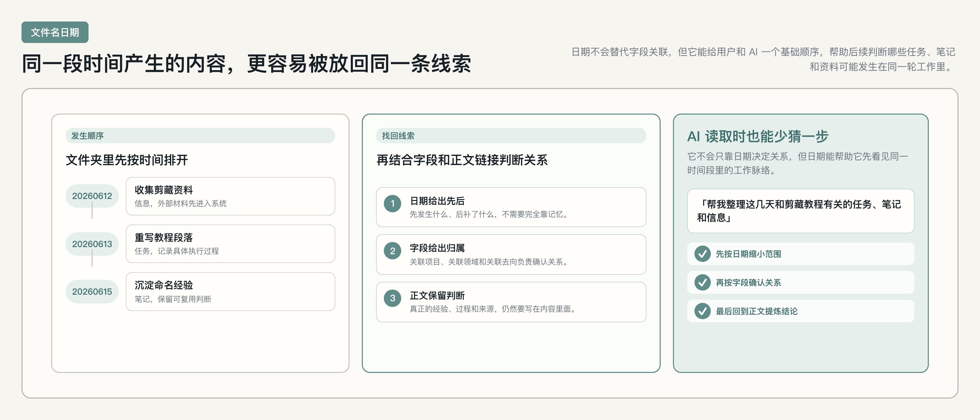Click the step 3 number circle
Screen dimensions: 980x420
click(392, 298)
